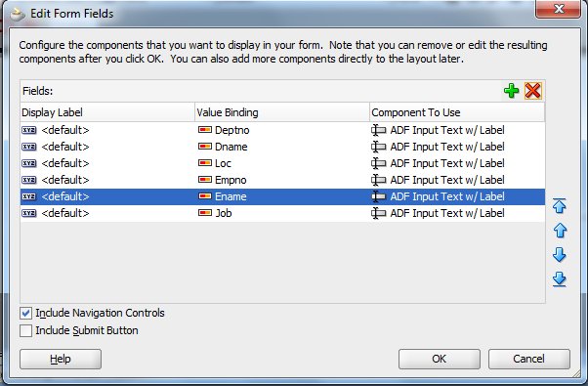Move selected field up one row arrow
Screen dimensions: 588x386
click(560, 231)
